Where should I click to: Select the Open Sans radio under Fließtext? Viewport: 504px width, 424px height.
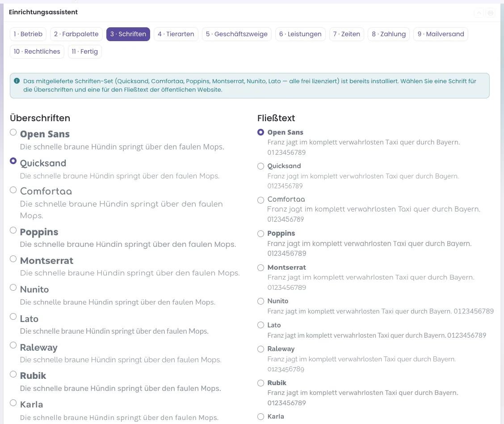(260, 132)
